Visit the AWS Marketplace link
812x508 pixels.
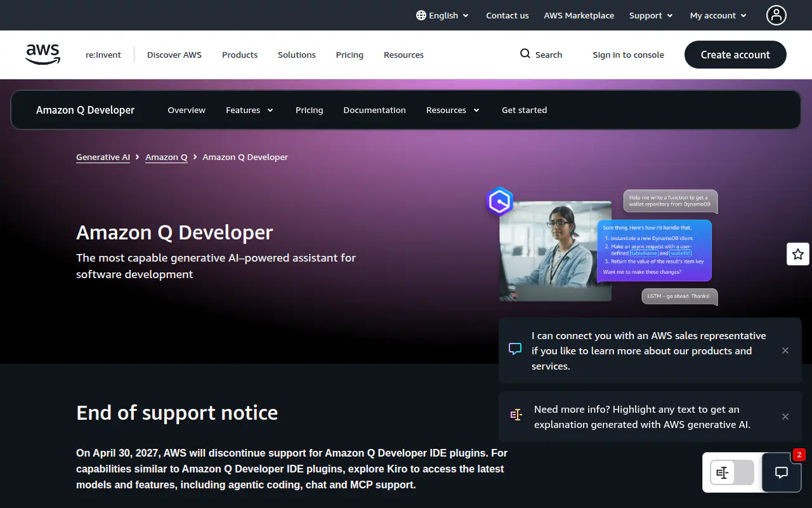(579, 15)
